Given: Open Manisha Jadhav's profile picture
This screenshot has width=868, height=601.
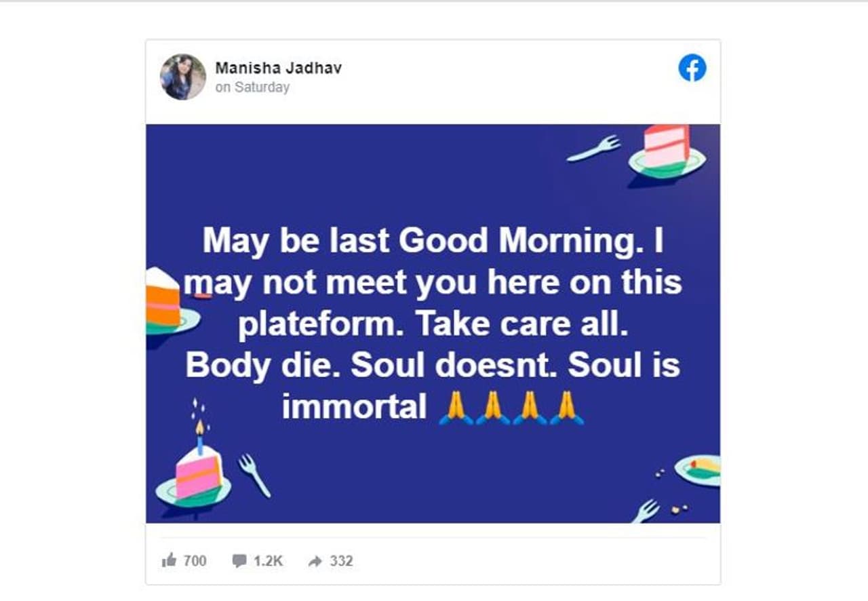Looking at the screenshot, I should [183, 77].
